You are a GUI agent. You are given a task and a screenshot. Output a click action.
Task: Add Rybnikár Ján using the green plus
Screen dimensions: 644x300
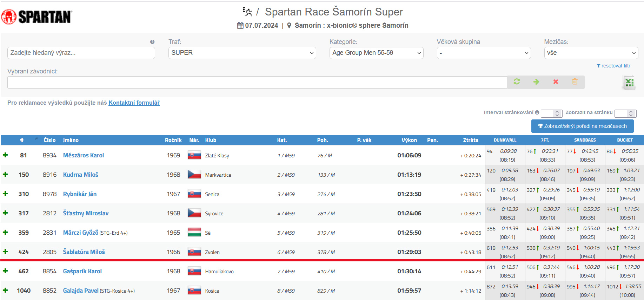[x=5, y=194]
